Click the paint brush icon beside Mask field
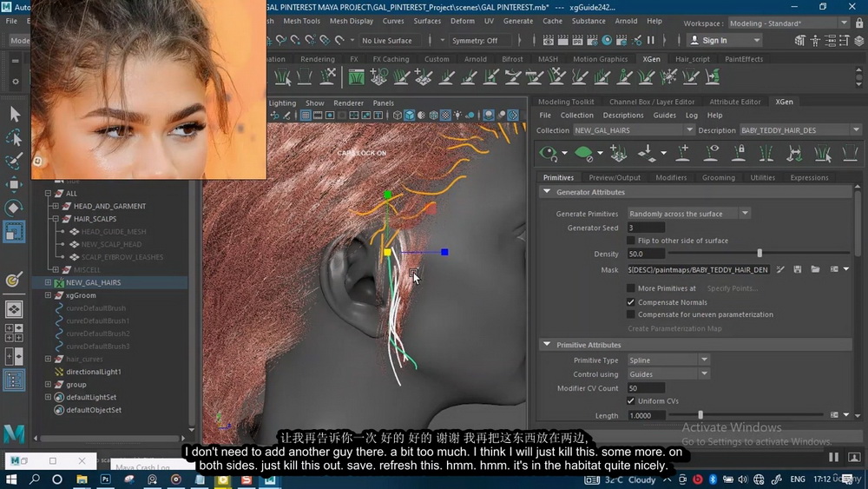The height and width of the screenshot is (489, 868). point(780,269)
